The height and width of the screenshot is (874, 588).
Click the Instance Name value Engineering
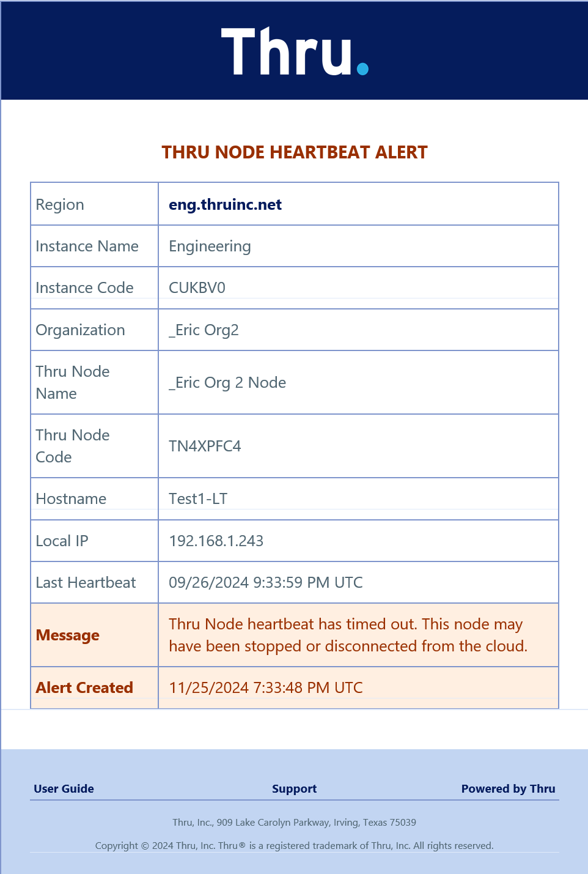(x=210, y=246)
